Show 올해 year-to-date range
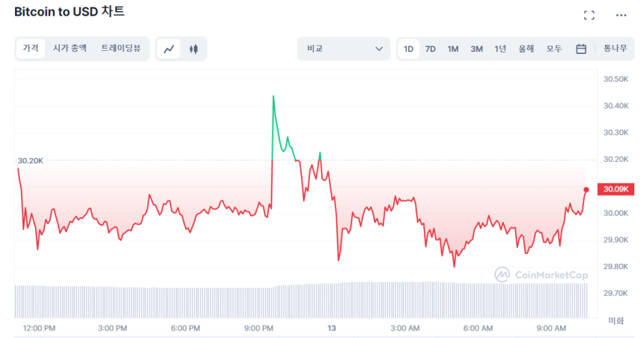Image resolution: width=644 pixels, height=338 pixels. click(526, 49)
